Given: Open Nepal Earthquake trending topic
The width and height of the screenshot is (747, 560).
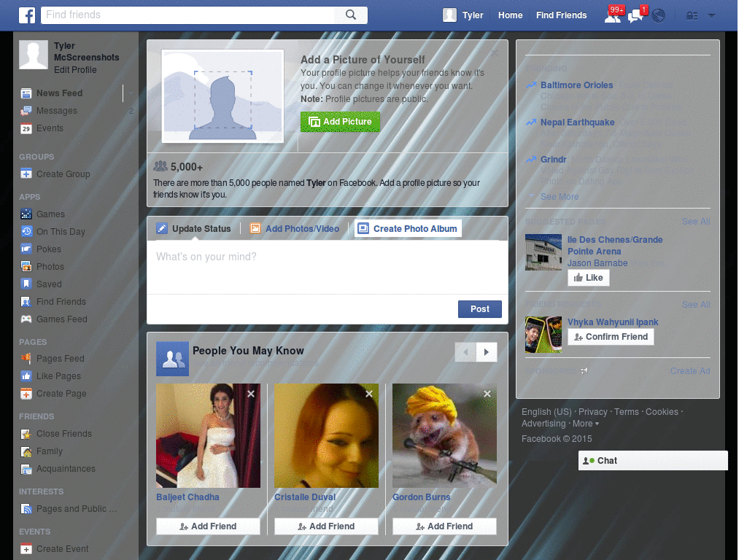Looking at the screenshot, I should [578, 122].
